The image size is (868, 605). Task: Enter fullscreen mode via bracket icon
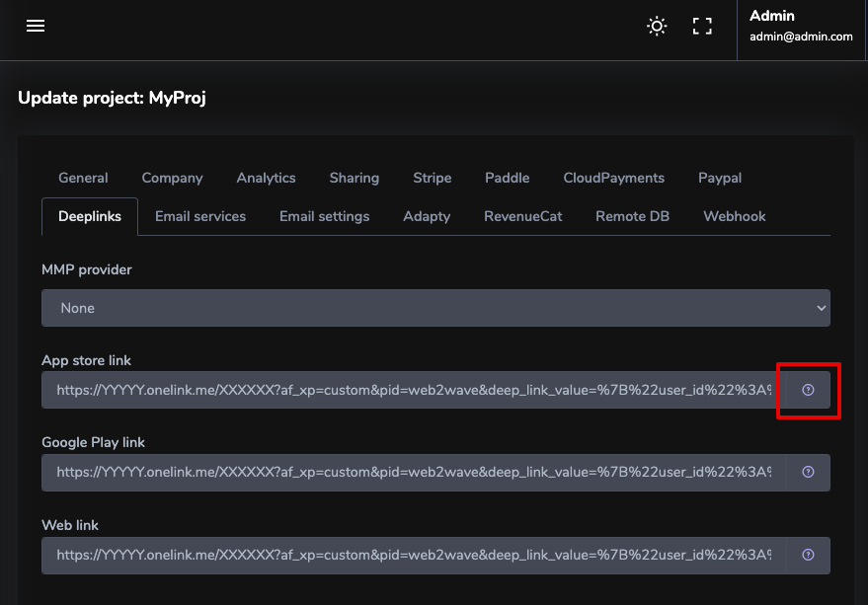coord(702,27)
